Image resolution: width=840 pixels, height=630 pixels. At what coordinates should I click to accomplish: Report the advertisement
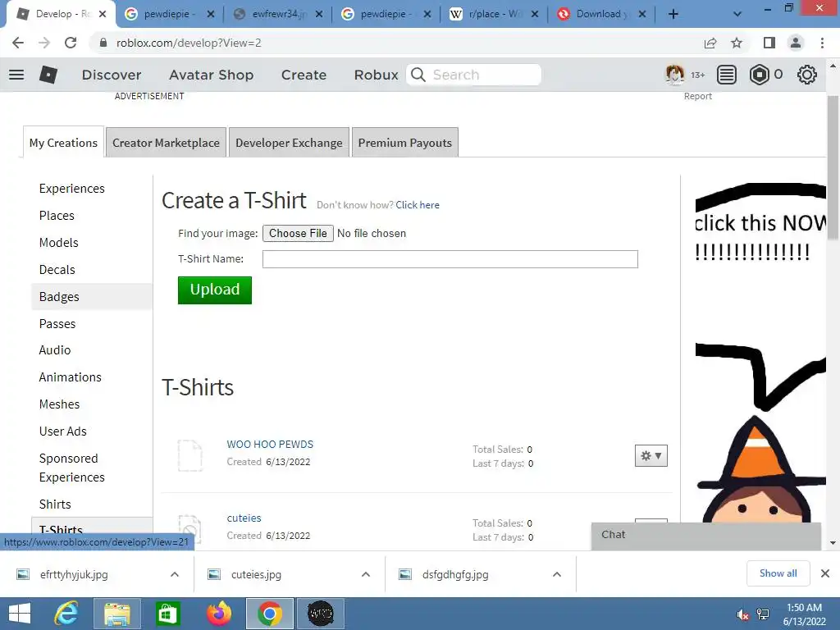[697, 96]
